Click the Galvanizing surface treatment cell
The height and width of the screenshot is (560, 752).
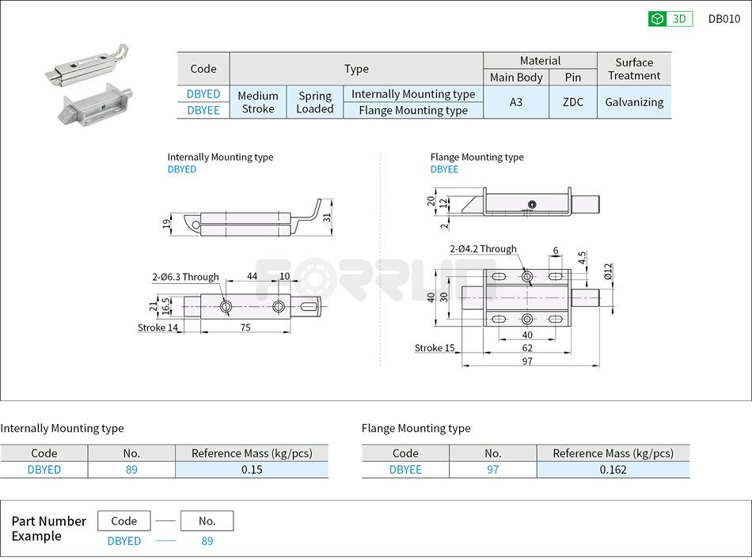[633, 102]
